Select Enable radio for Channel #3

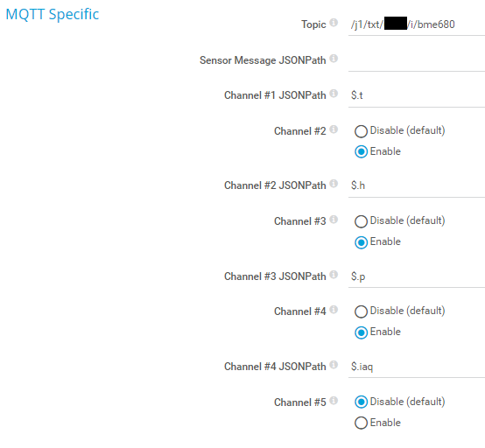pos(361,242)
